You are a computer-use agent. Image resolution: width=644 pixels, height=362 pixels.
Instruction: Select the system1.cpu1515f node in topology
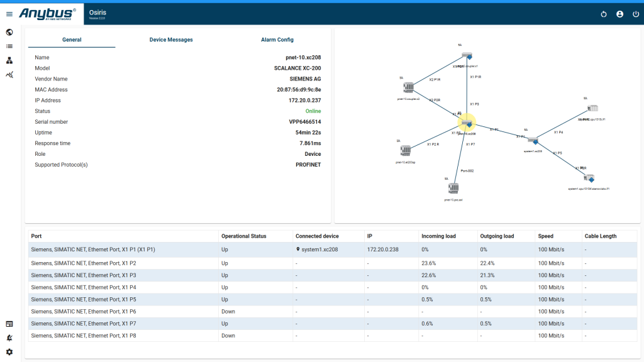click(589, 178)
